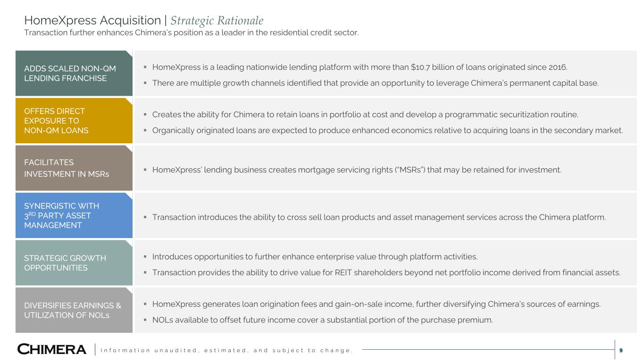Click the bullet mentioning $10.7 billion of loans

coord(359,67)
